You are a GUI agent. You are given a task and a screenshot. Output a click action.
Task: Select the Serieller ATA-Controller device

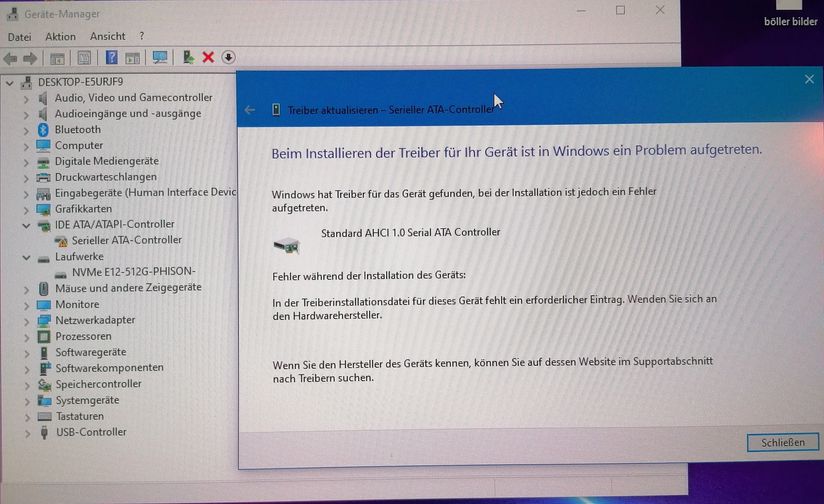126,240
